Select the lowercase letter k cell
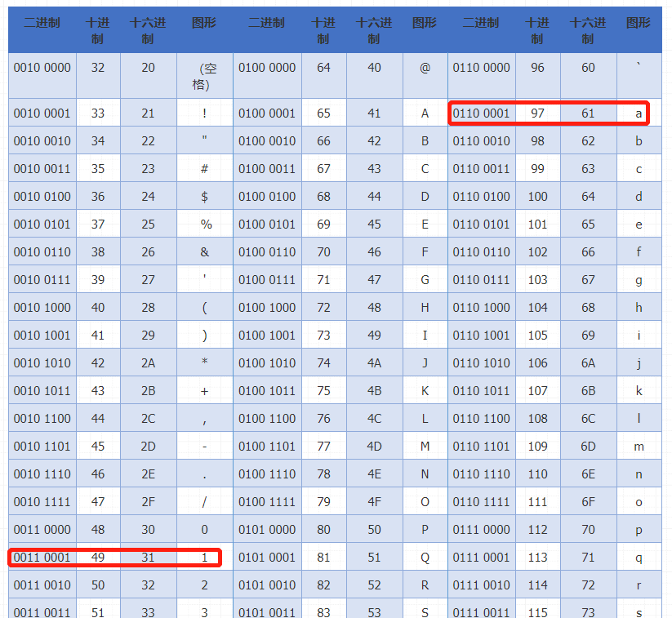Screen dimensions: 672x618 tap(639, 390)
